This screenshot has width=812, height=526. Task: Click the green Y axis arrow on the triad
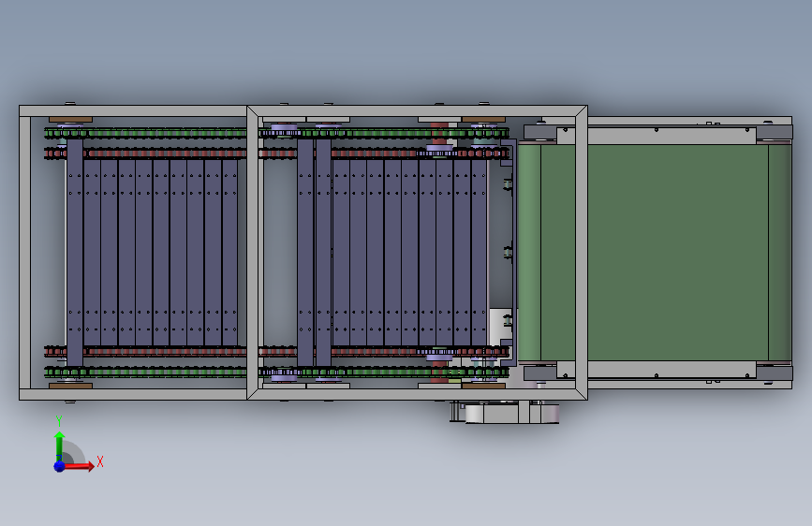pyautogui.click(x=59, y=446)
